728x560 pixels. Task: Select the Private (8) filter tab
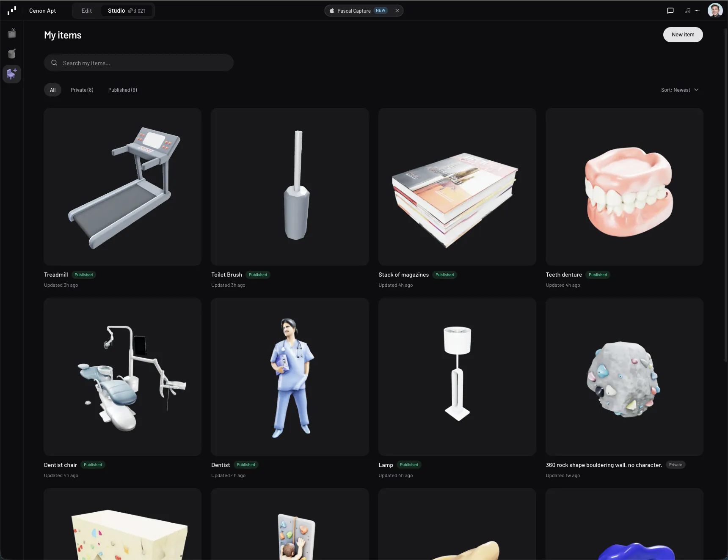tap(82, 90)
